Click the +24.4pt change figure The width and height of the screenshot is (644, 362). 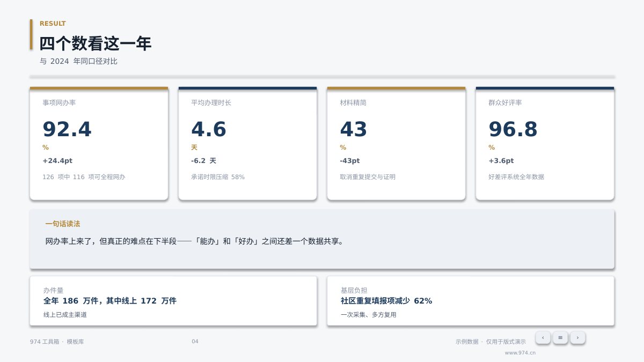pyautogui.click(x=57, y=160)
